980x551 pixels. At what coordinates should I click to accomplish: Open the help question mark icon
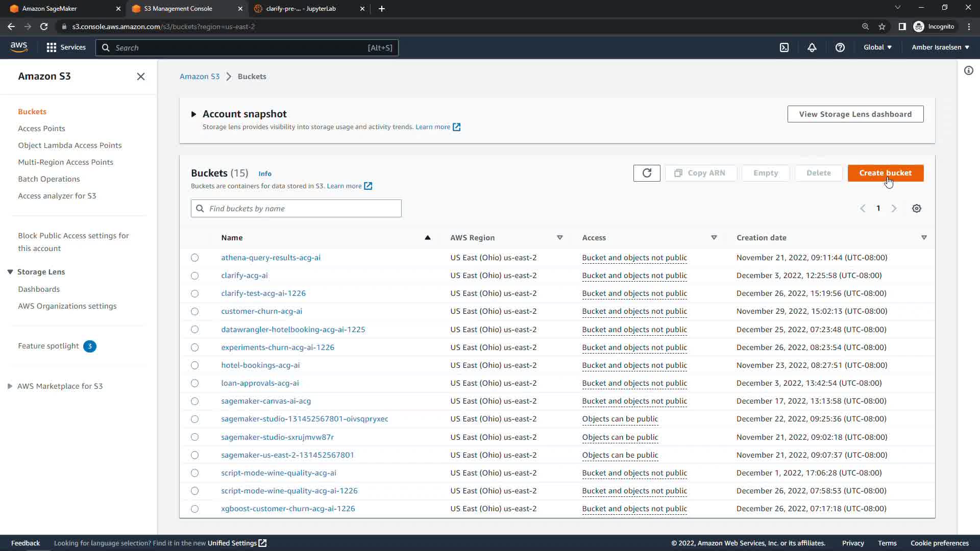[x=840, y=47]
